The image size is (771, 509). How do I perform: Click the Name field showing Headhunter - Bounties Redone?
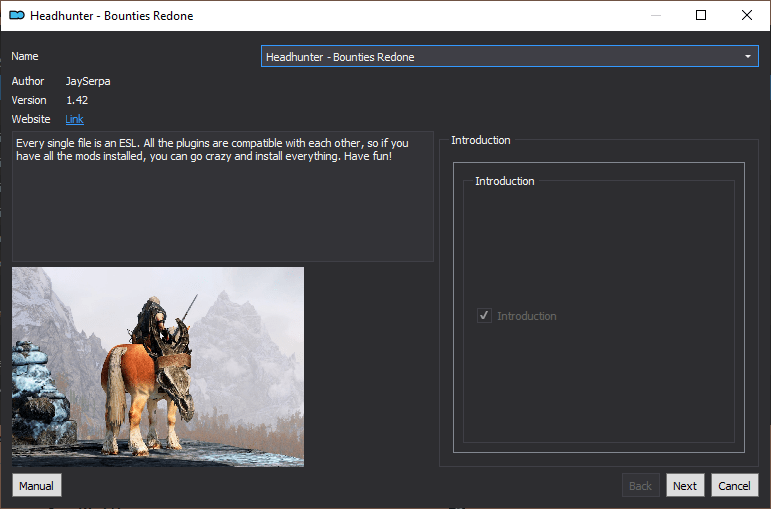point(509,57)
